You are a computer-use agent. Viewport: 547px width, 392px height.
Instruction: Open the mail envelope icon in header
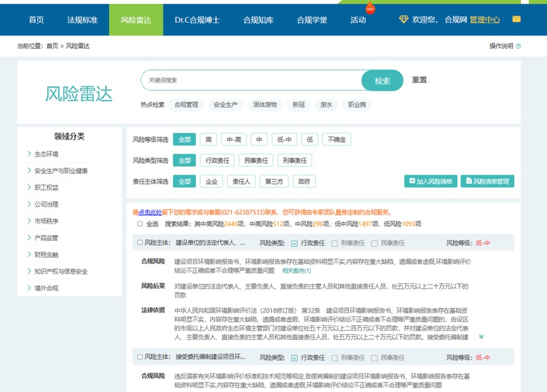(x=517, y=19)
